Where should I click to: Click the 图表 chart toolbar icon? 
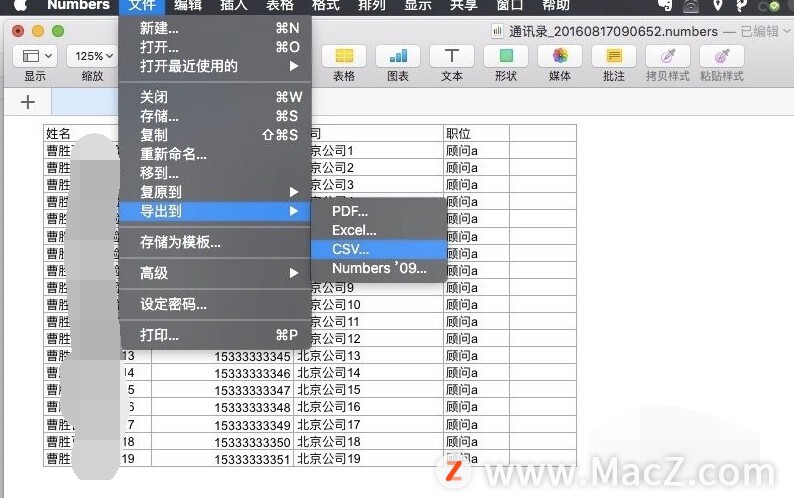point(398,56)
